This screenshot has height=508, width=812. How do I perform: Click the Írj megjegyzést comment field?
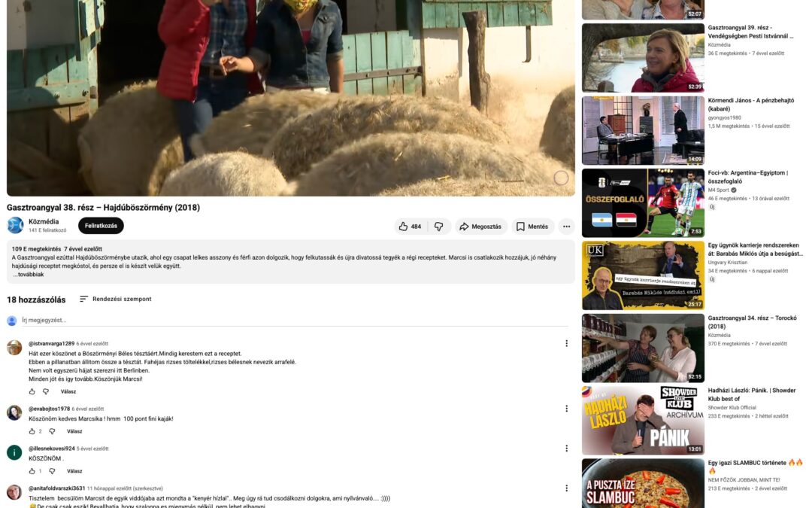click(x=295, y=321)
